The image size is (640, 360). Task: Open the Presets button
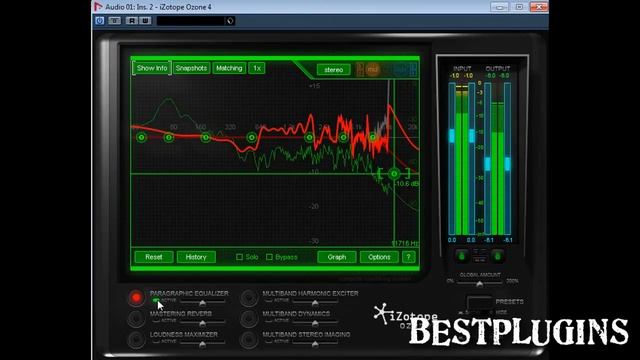[479, 302]
